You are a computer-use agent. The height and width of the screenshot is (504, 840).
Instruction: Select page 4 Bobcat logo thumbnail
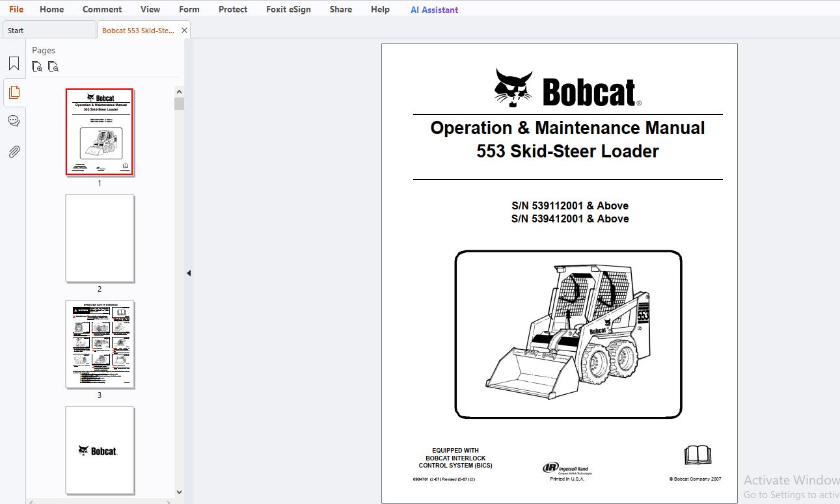point(100,450)
